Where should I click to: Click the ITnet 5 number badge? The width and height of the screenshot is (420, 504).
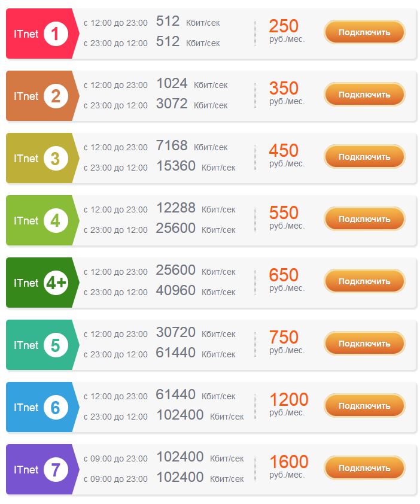56,345
